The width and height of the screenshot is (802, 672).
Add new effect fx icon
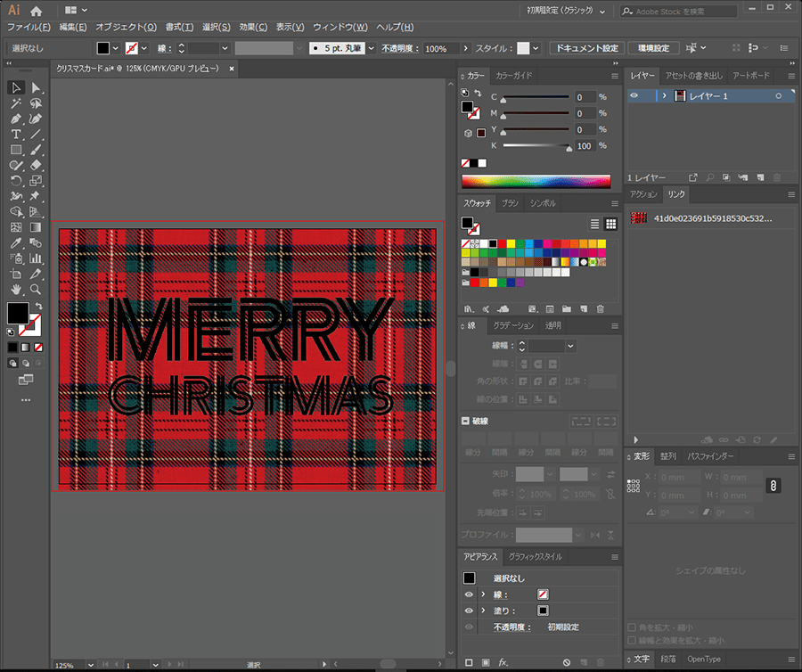(x=503, y=662)
